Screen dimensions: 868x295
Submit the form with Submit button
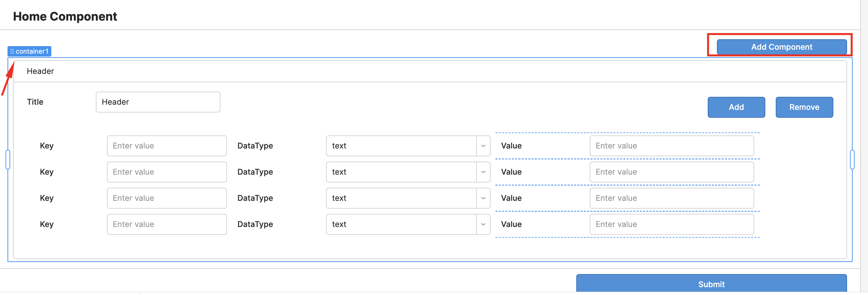[711, 284]
